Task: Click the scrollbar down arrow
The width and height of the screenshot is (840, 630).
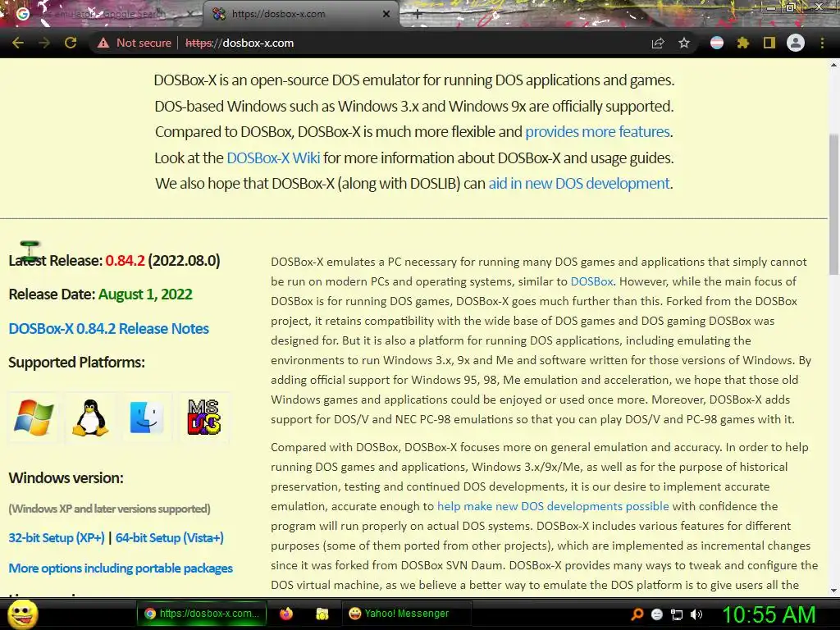Action: click(833, 591)
